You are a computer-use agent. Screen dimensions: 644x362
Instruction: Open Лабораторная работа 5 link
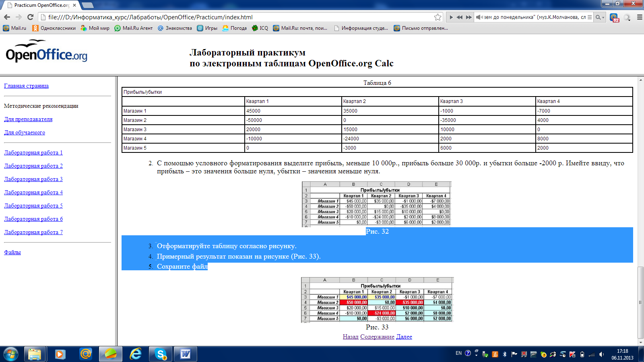click(x=33, y=206)
